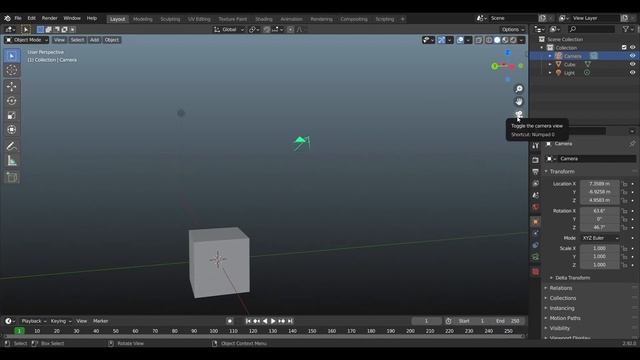The width and height of the screenshot is (640, 360).
Task: Play animation forward
Action: pos(273,321)
